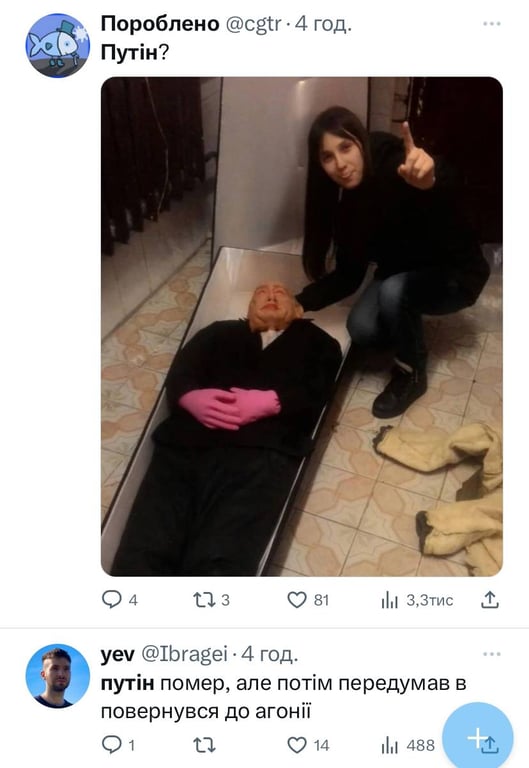Viewport: 529px width, 768px height.
Task: Open the @Ibragei handle link
Action: 184,654
